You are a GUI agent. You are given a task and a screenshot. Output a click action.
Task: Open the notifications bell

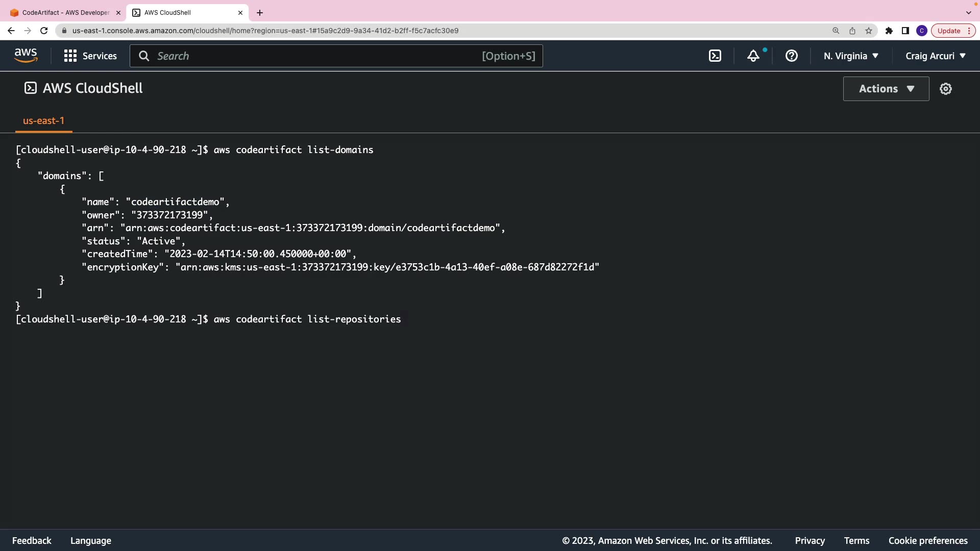coord(753,56)
